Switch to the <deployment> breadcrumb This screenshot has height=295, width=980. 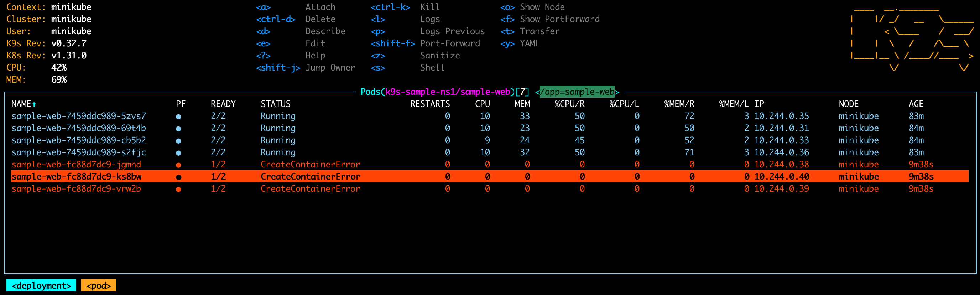click(41, 285)
